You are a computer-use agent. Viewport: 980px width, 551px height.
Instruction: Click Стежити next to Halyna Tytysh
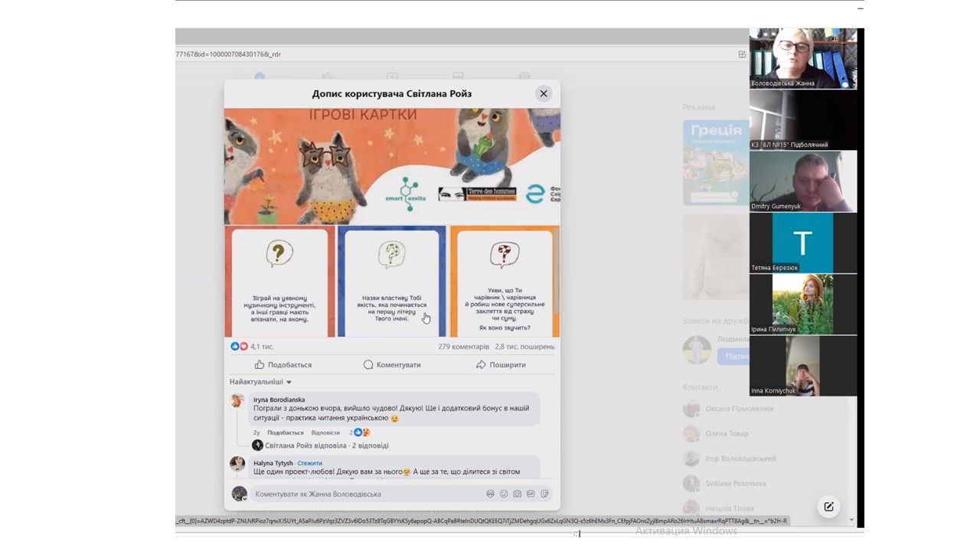click(x=309, y=463)
